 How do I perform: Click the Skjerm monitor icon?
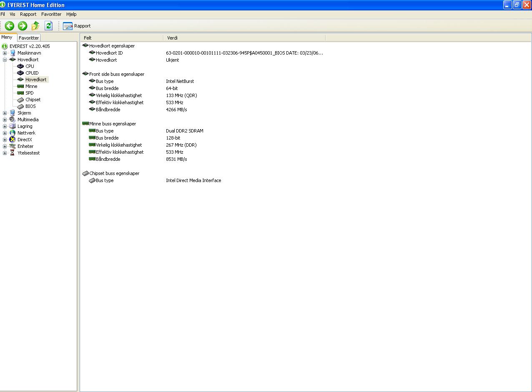click(13, 113)
